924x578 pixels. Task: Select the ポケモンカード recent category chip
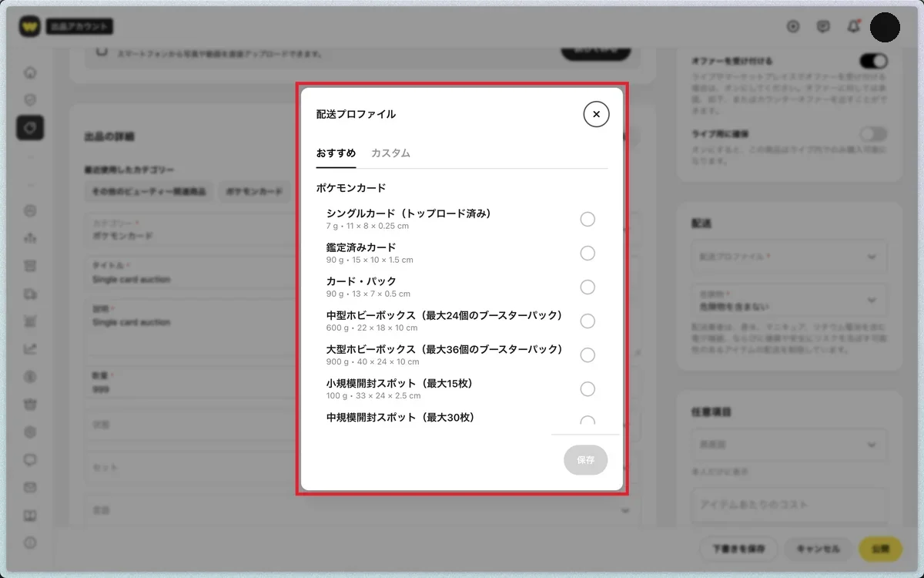coord(254,192)
